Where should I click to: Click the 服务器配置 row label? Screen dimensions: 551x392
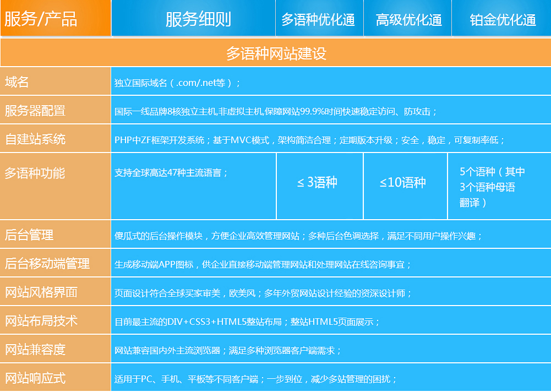[35, 111]
